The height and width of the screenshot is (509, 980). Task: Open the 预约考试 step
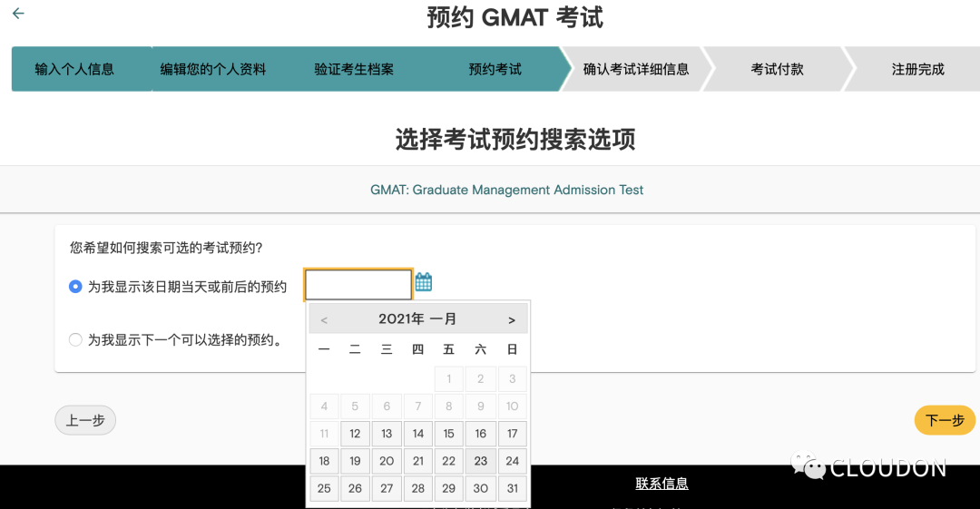495,69
